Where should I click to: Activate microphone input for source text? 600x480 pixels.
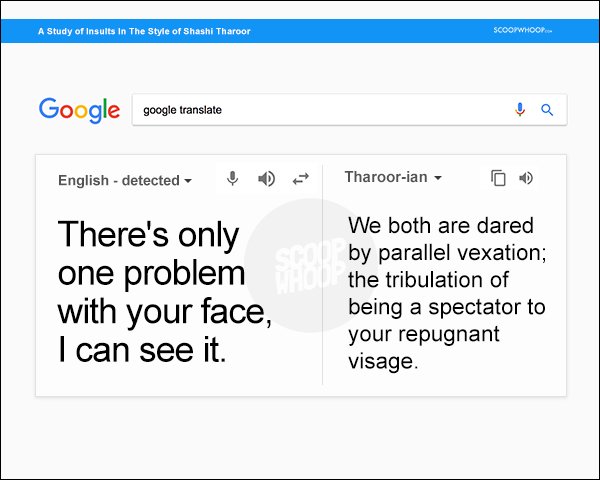pos(232,178)
